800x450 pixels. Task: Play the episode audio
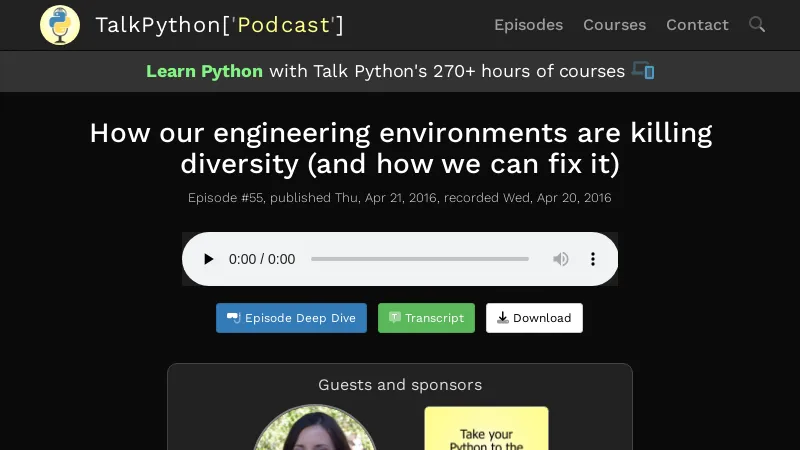pyautogui.click(x=208, y=259)
